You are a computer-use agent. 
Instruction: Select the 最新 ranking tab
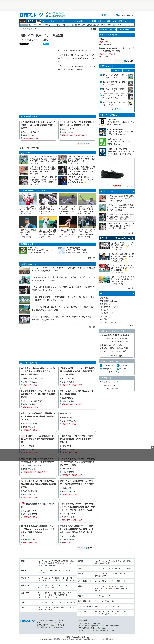coord(105,70)
